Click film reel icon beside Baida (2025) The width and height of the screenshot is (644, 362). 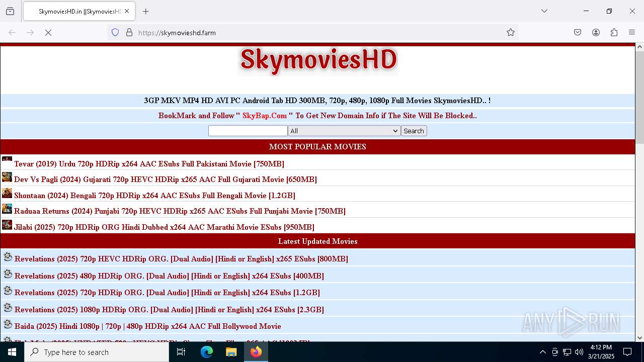[8, 324]
